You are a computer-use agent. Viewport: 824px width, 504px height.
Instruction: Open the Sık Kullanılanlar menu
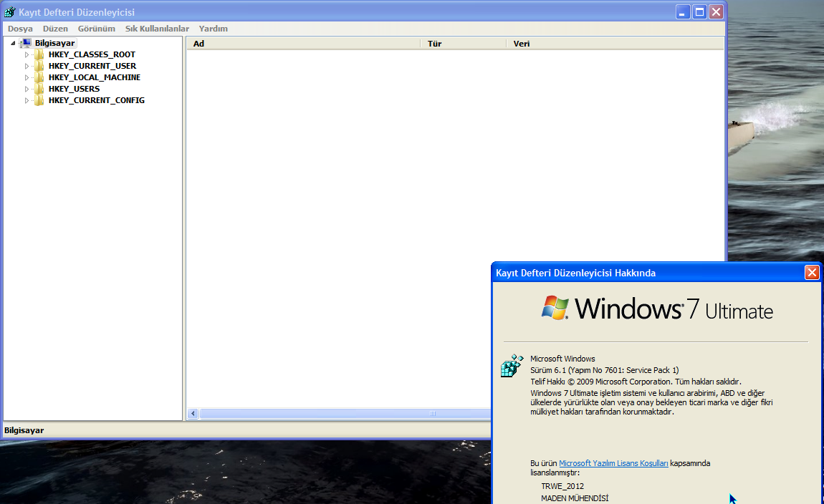(x=157, y=29)
